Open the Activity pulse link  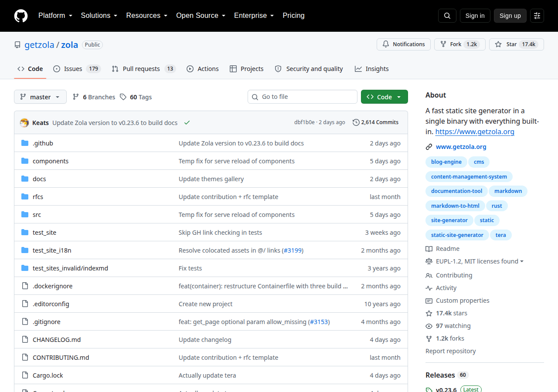(x=441, y=288)
